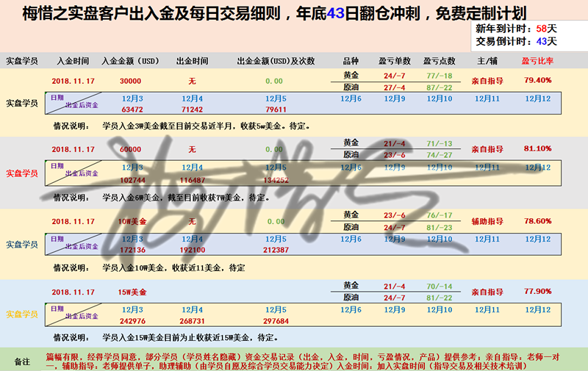Click the 77/-18 gold points value

click(x=439, y=76)
